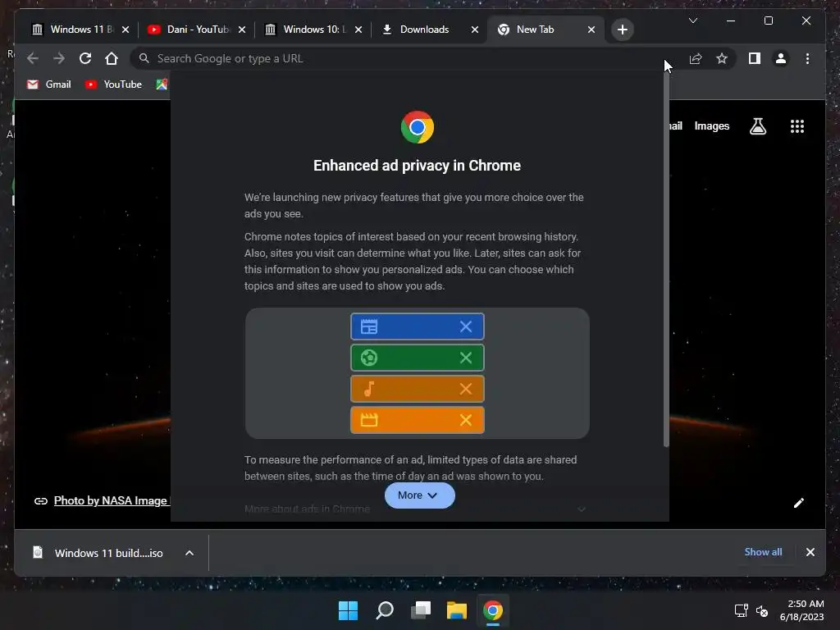Remove the blue news topic chip
The height and width of the screenshot is (630, 840).
(x=466, y=326)
